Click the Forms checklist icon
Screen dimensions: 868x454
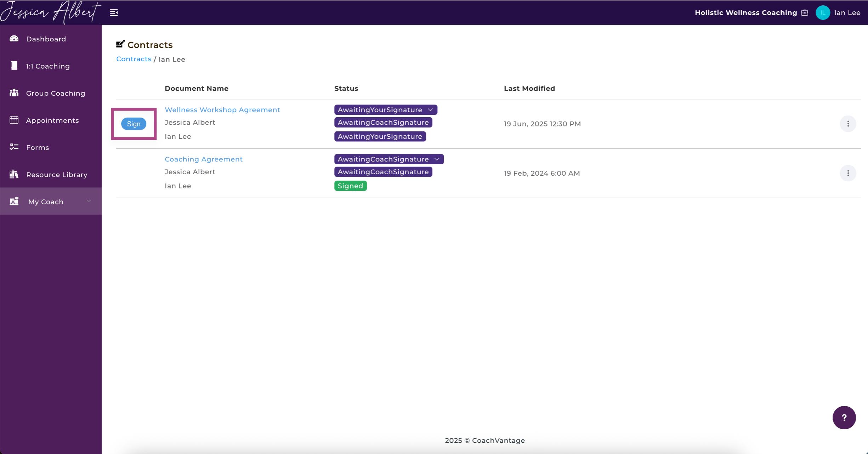pos(14,147)
